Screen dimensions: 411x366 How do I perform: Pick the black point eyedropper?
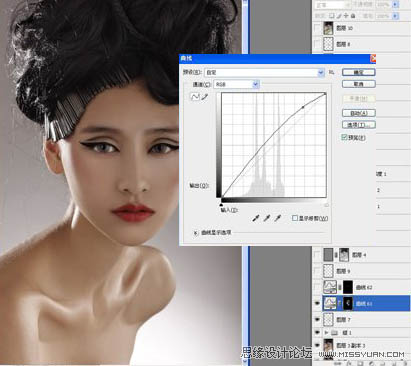click(x=256, y=218)
